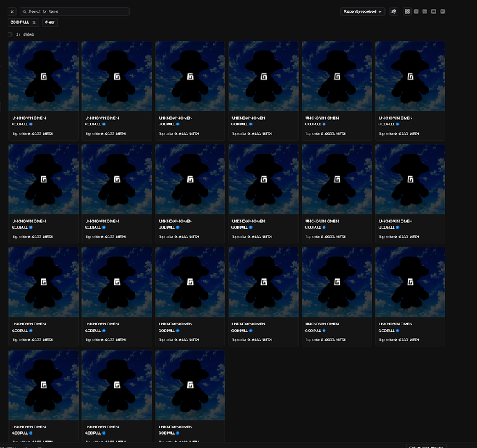Open the hexagon display settings icon
This screenshot has width=477, height=448.
coord(394,11)
